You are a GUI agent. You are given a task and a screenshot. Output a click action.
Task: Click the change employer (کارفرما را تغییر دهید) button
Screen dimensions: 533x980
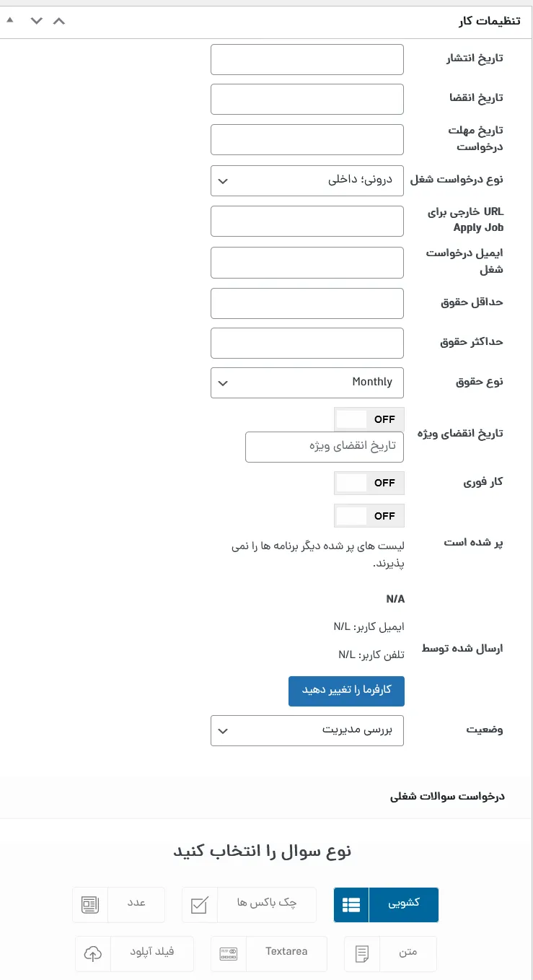[x=346, y=691]
